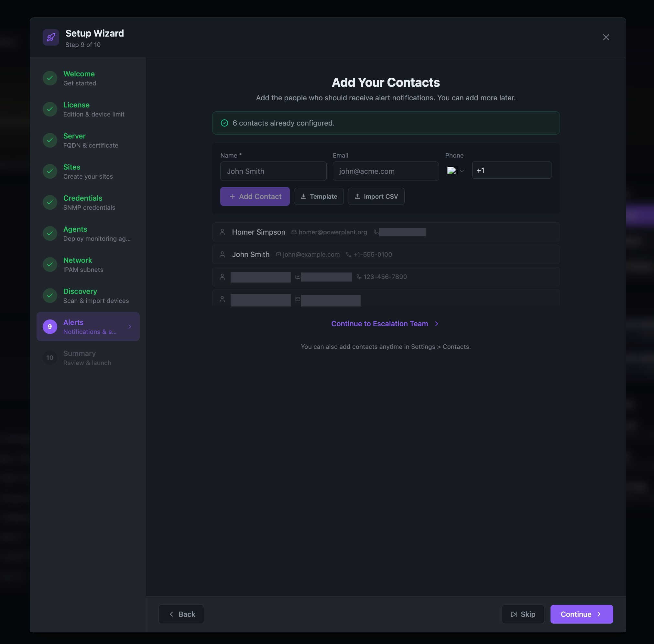Click the Setup Wizard rocket icon

coord(51,37)
